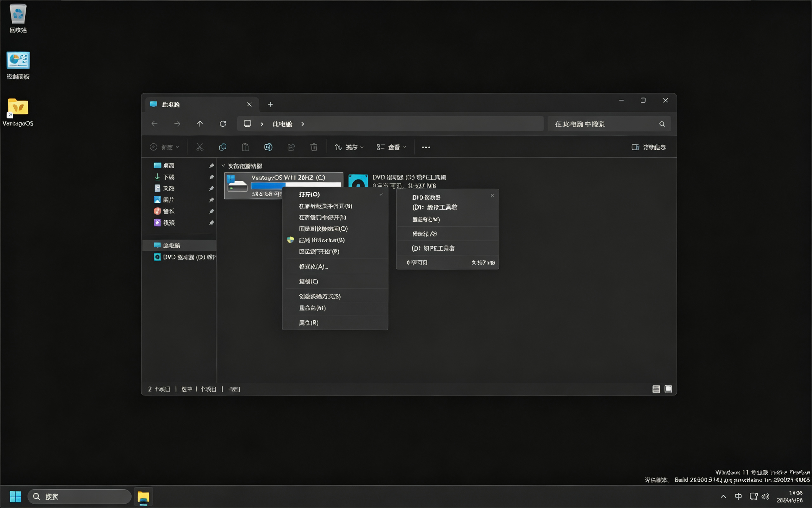
Task: Choose 属性(R) in the context menu
Action: point(335,323)
